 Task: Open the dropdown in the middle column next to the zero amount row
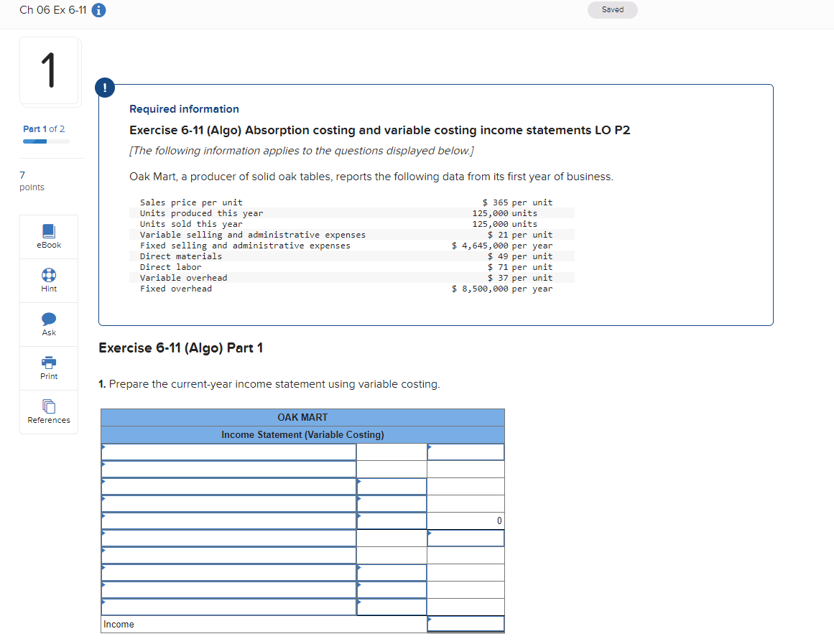pyautogui.click(x=391, y=521)
